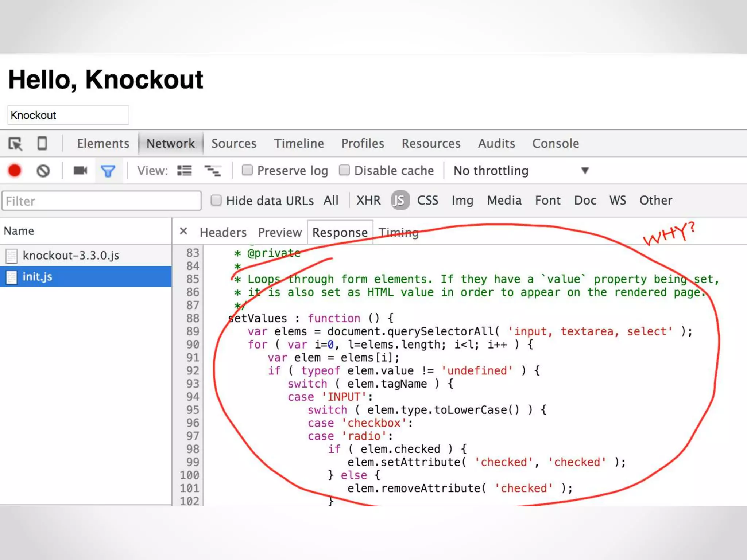Open the Elements panel tab

pyautogui.click(x=103, y=144)
